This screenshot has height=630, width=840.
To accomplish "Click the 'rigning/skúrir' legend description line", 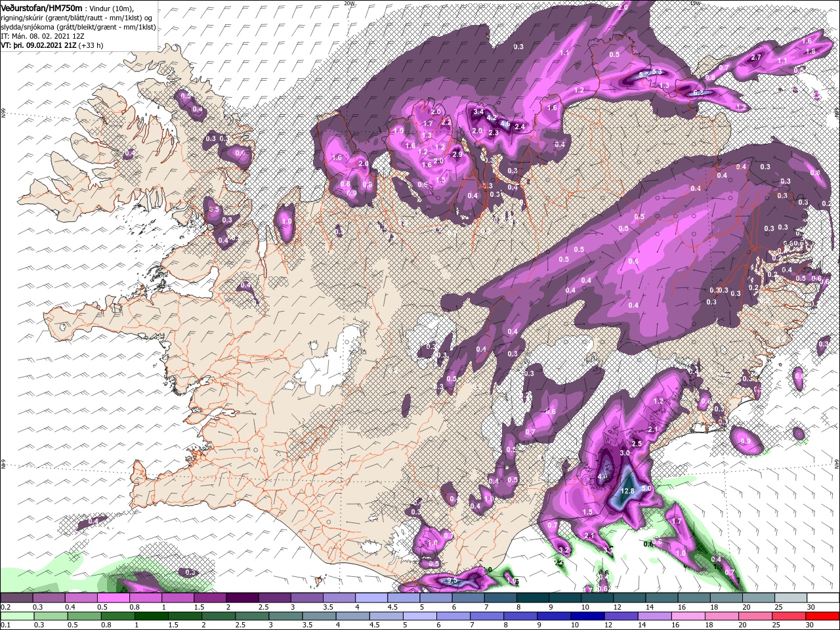I will tap(75, 18).
